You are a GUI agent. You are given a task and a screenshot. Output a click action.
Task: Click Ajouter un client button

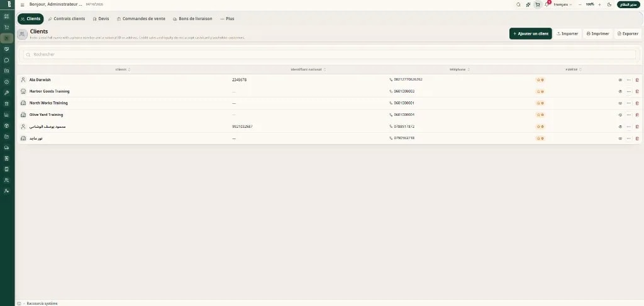pos(531,34)
